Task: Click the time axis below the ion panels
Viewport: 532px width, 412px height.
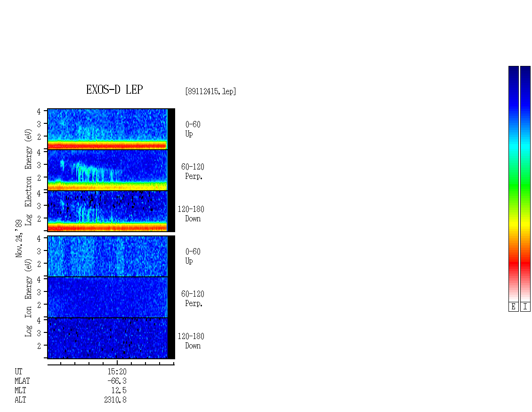Action: tap(111, 364)
